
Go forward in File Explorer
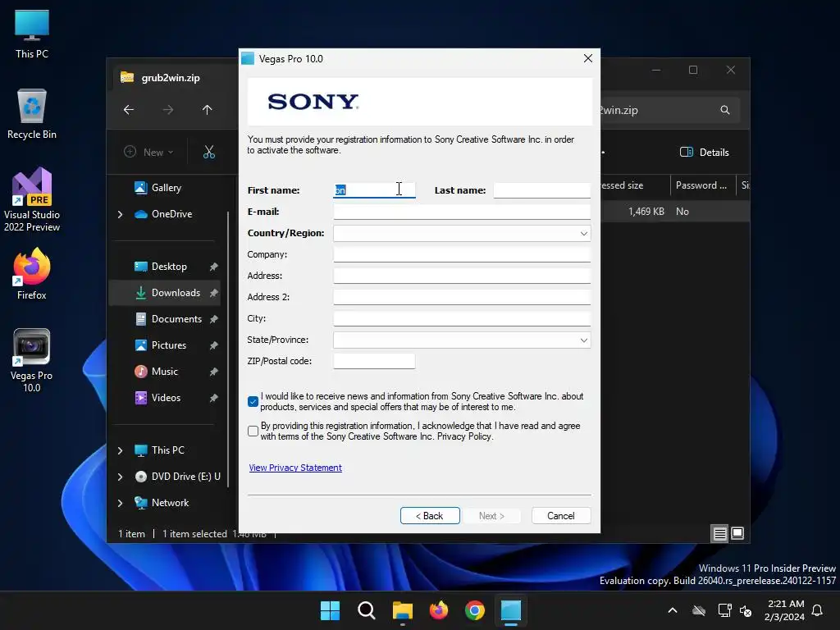(x=167, y=110)
